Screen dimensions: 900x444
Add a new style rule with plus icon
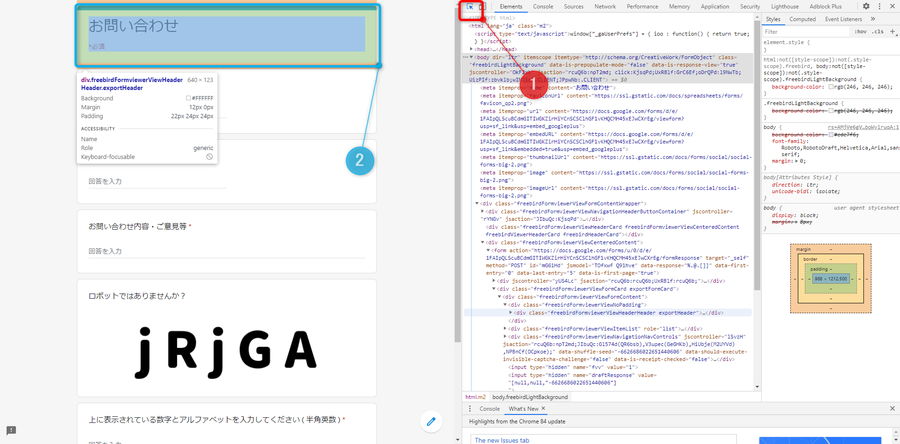893,32
